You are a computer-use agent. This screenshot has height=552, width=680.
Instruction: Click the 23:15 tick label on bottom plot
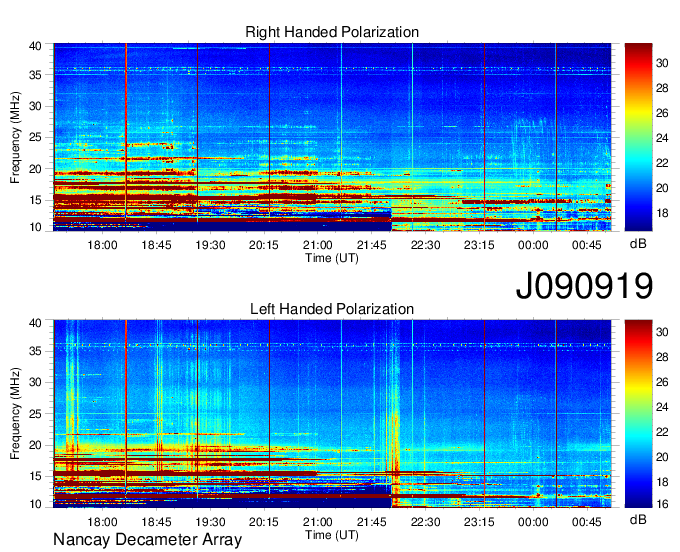click(479, 522)
